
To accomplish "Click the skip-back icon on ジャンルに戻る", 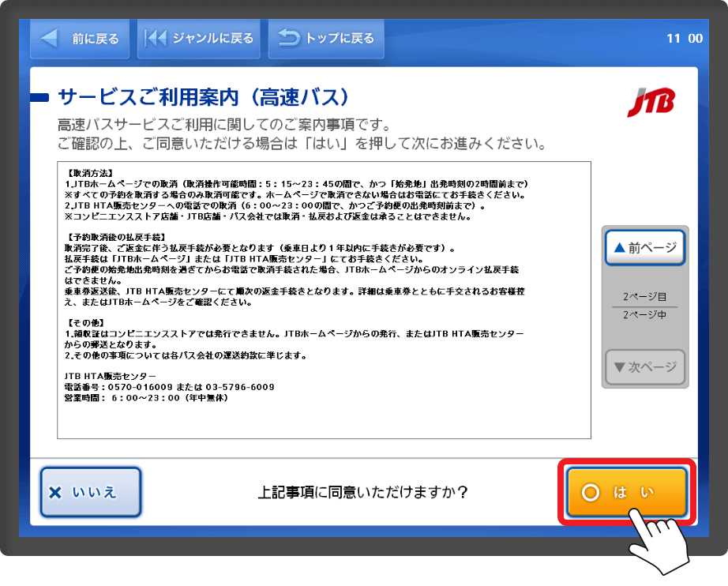I will tap(156, 38).
